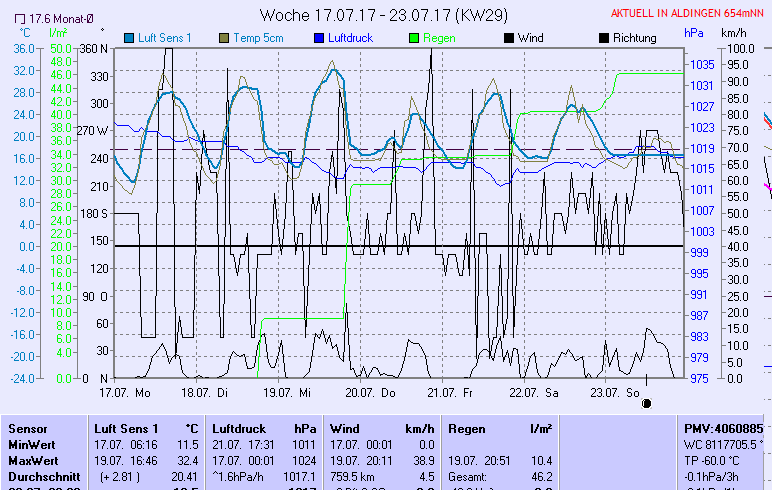Screen dimensions: 772x490
Task: Click the Regen column header in table
Action: pos(467,428)
